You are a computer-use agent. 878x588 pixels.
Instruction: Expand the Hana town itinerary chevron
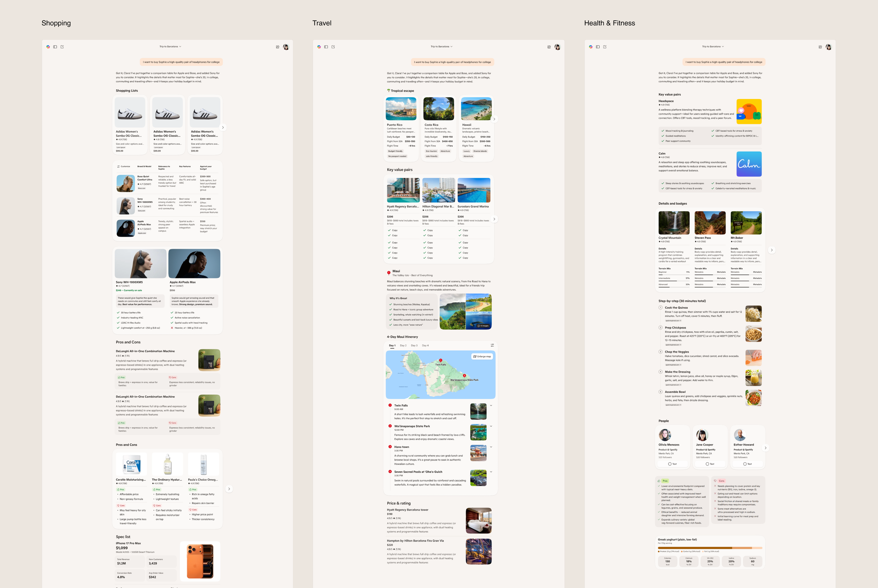pos(491,447)
